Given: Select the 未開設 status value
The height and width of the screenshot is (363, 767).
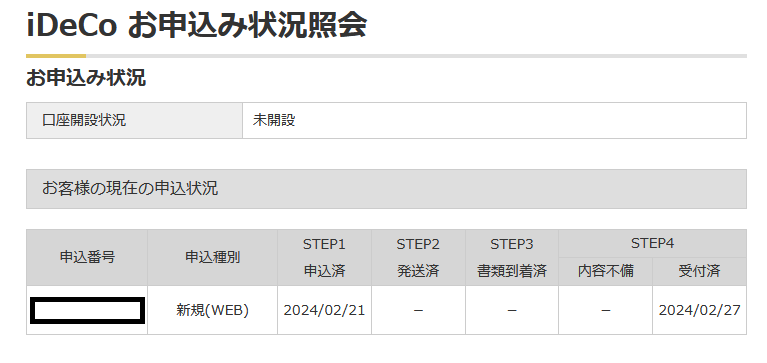Looking at the screenshot, I should pyautogui.click(x=274, y=120).
